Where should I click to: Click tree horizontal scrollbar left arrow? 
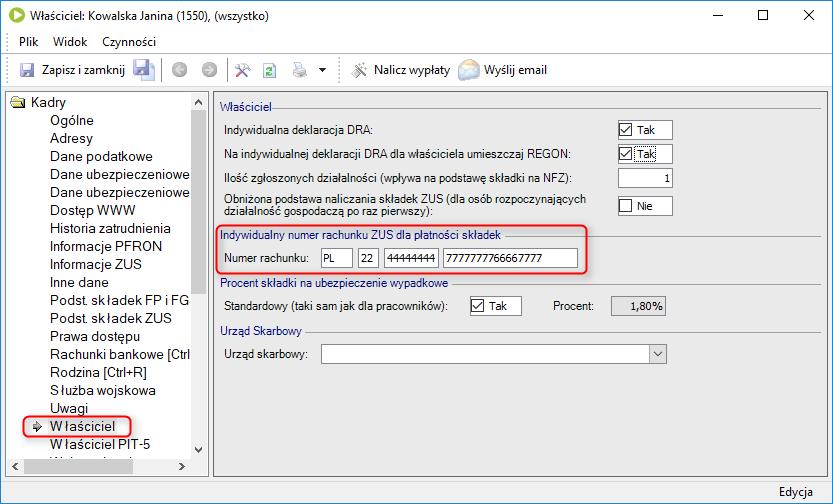(15, 466)
